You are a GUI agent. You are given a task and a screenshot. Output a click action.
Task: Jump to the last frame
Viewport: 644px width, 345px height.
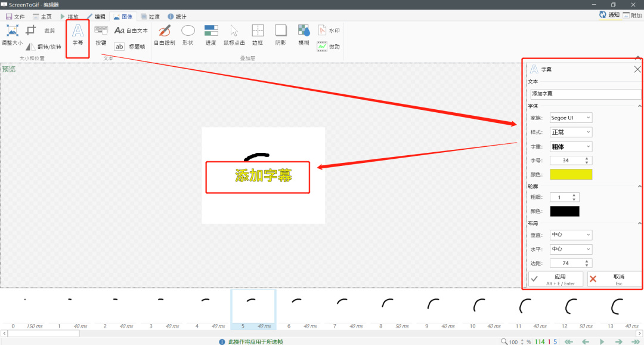pos(636,341)
